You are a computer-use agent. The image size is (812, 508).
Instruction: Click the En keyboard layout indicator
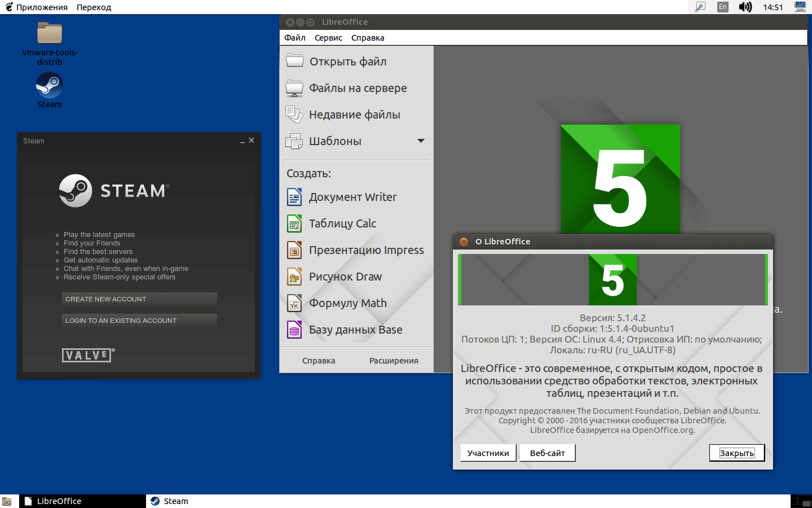[x=722, y=7]
